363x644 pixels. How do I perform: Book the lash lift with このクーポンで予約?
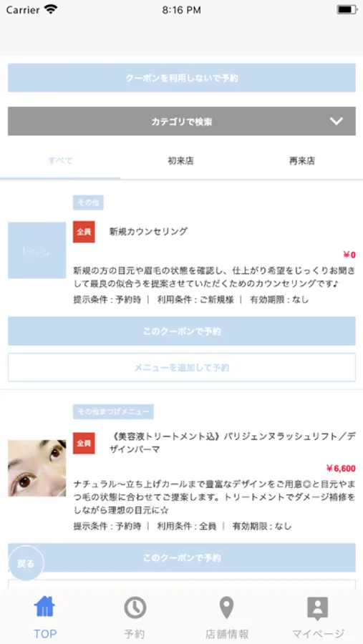(x=182, y=557)
